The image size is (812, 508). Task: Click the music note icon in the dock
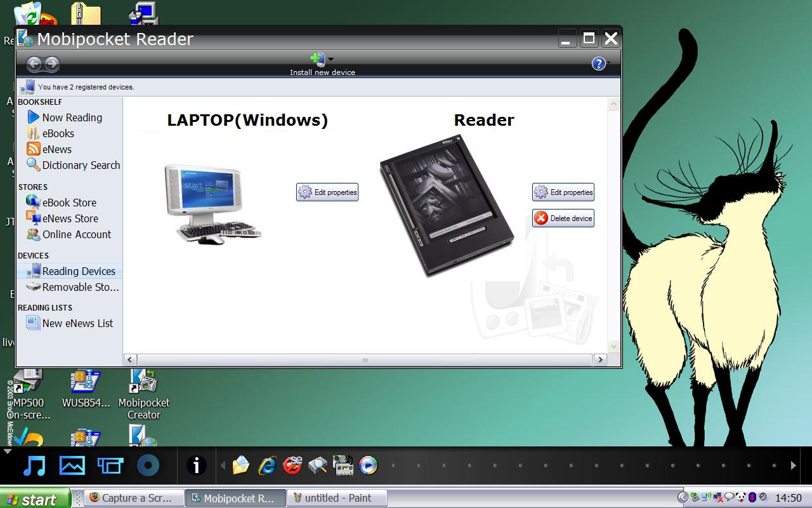tap(34, 465)
